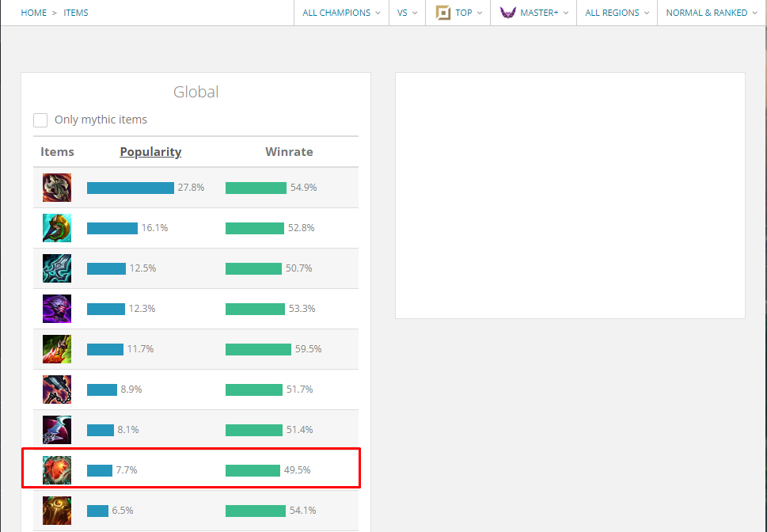The height and width of the screenshot is (532, 767).
Task: Click the Items breadcrumb link
Action: 76,13
